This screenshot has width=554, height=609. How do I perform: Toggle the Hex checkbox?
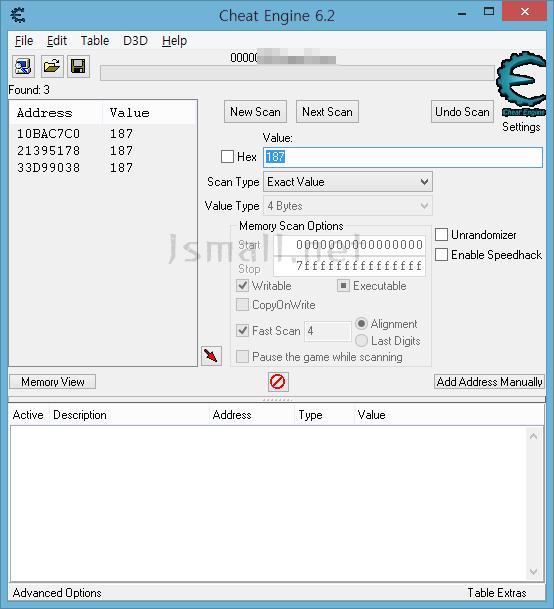pyautogui.click(x=227, y=157)
